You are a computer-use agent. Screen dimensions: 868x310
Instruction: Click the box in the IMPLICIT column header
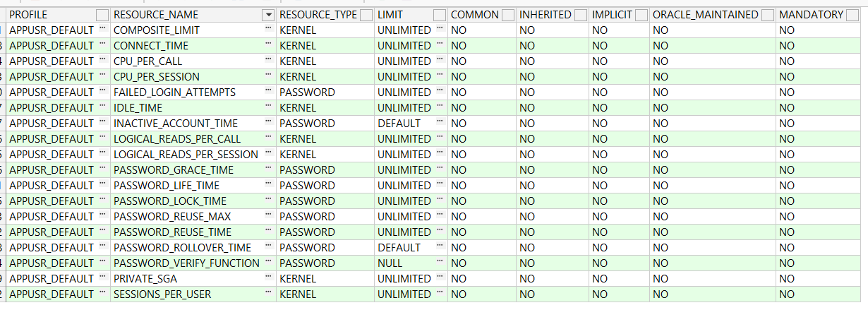[x=641, y=15]
